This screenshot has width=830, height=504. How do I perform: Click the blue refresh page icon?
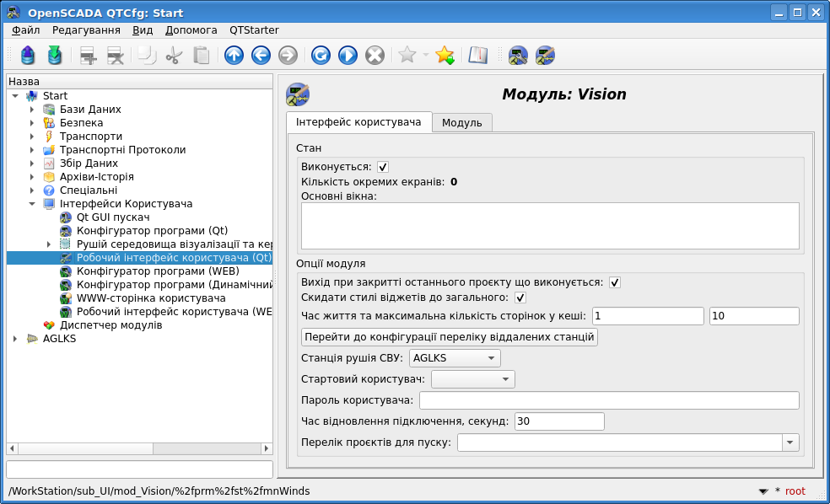point(321,56)
